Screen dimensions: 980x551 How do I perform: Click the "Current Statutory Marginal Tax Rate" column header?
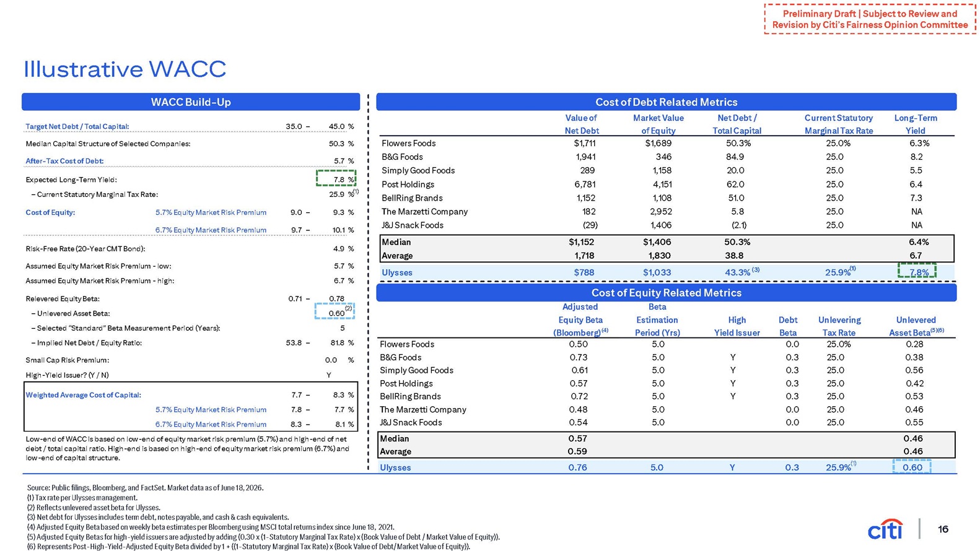pyautogui.click(x=839, y=124)
